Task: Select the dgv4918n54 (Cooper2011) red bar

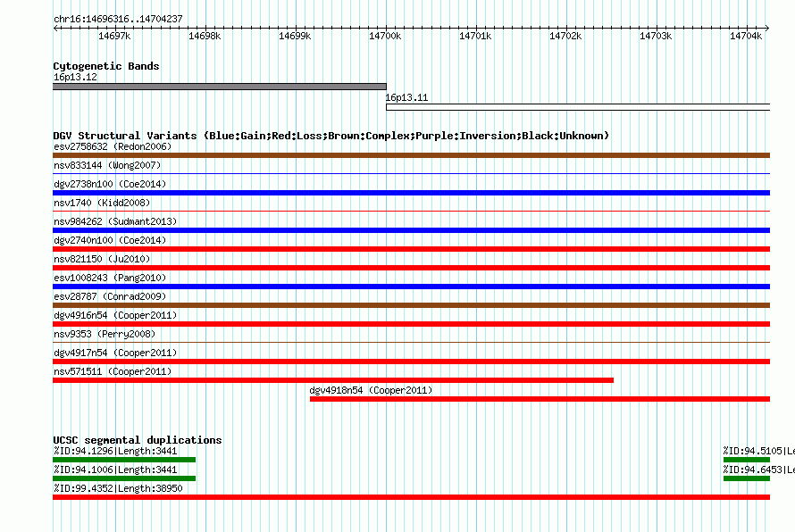Action: pyautogui.click(x=540, y=399)
